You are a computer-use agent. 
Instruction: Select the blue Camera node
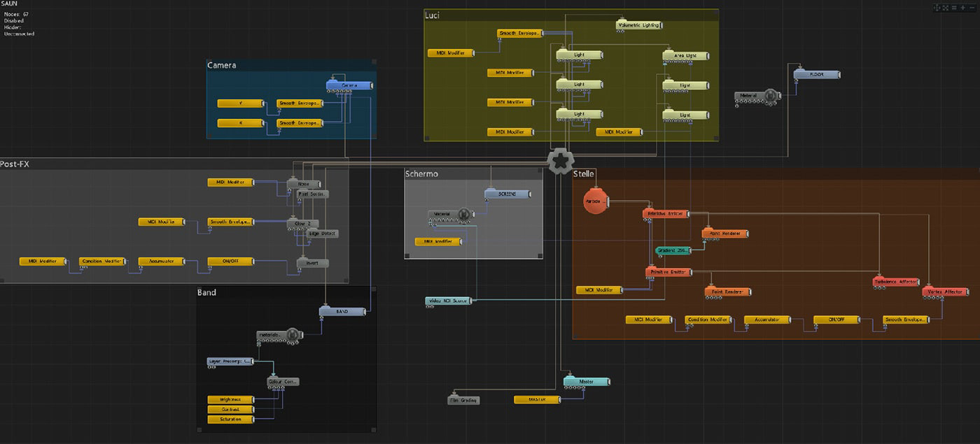[x=349, y=85]
